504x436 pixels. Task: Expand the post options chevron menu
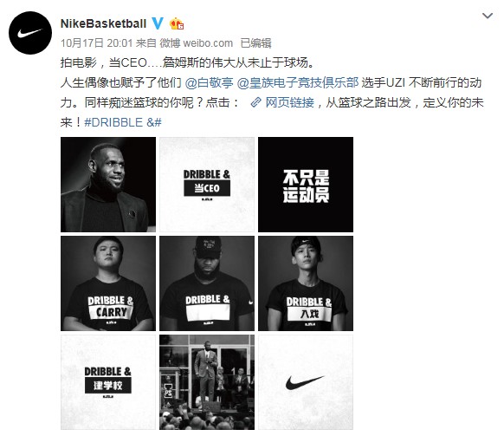pos(488,16)
